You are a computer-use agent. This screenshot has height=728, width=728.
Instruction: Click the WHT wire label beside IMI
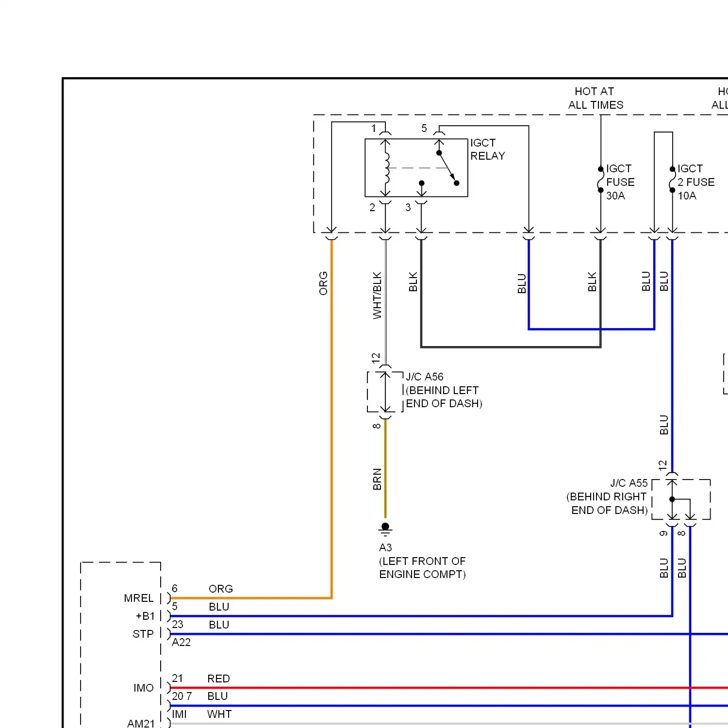[219, 714]
